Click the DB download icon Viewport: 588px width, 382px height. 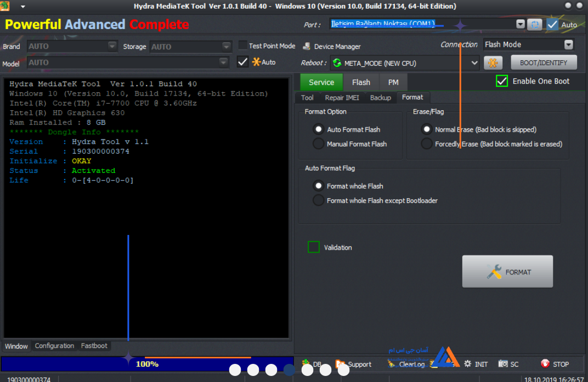pyautogui.click(x=306, y=363)
